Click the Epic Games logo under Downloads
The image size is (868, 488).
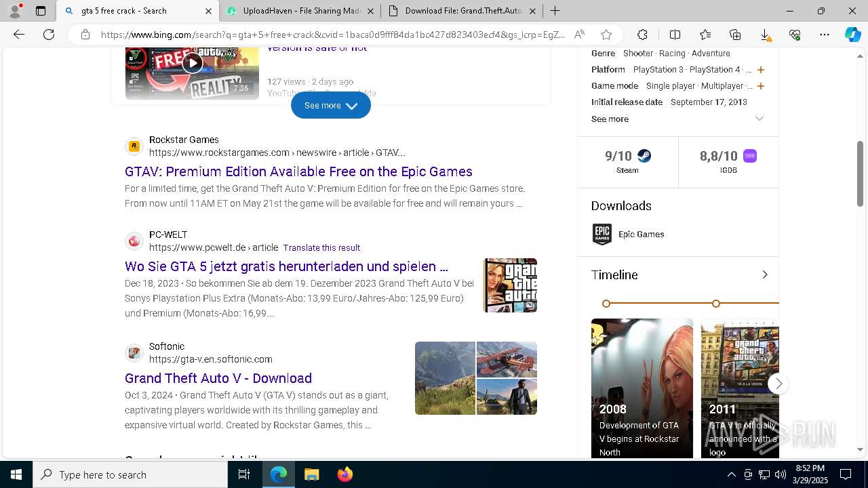pyautogui.click(x=601, y=235)
